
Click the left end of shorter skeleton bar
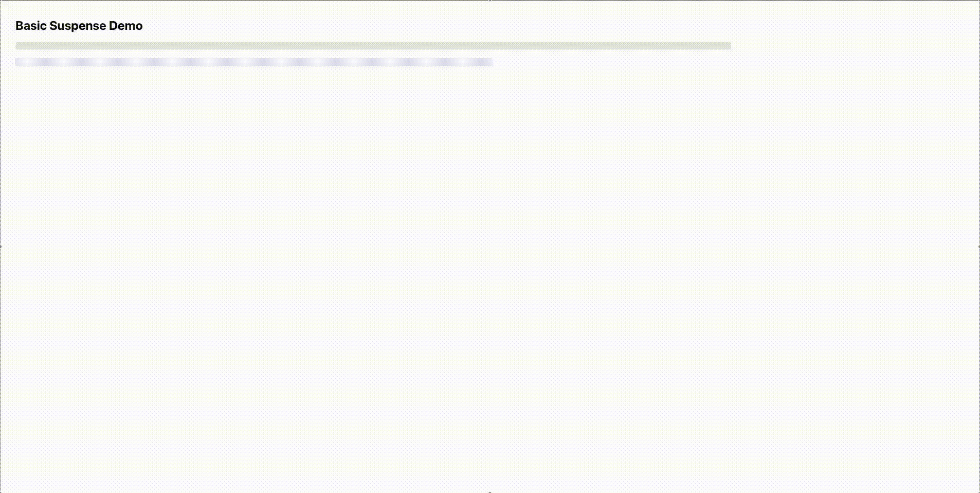pyautogui.click(x=19, y=62)
